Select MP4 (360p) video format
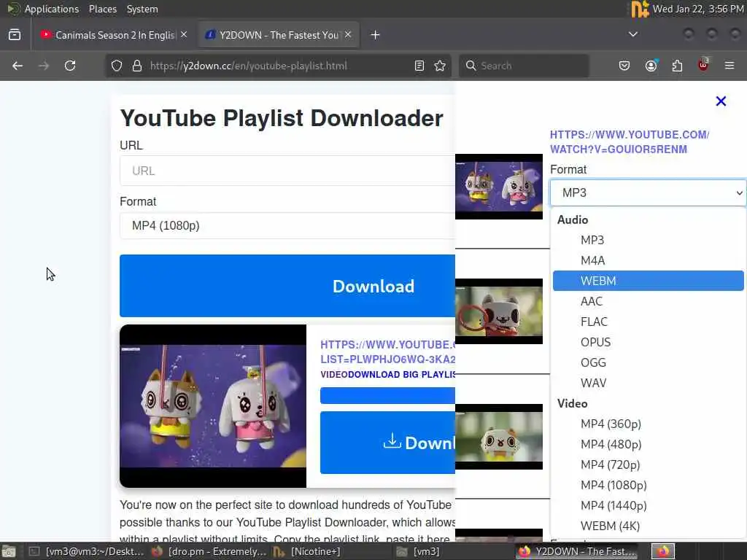 click(x=648, y=424)
